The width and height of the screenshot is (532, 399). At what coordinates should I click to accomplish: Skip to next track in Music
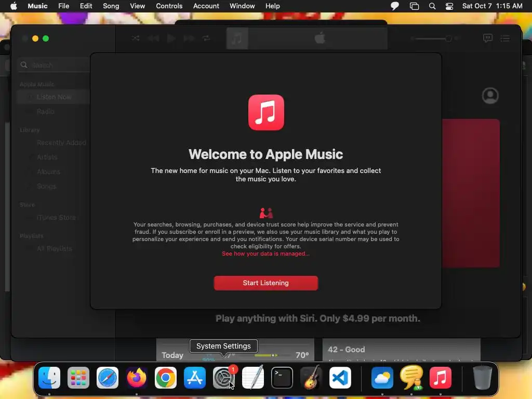coord(189,38)
